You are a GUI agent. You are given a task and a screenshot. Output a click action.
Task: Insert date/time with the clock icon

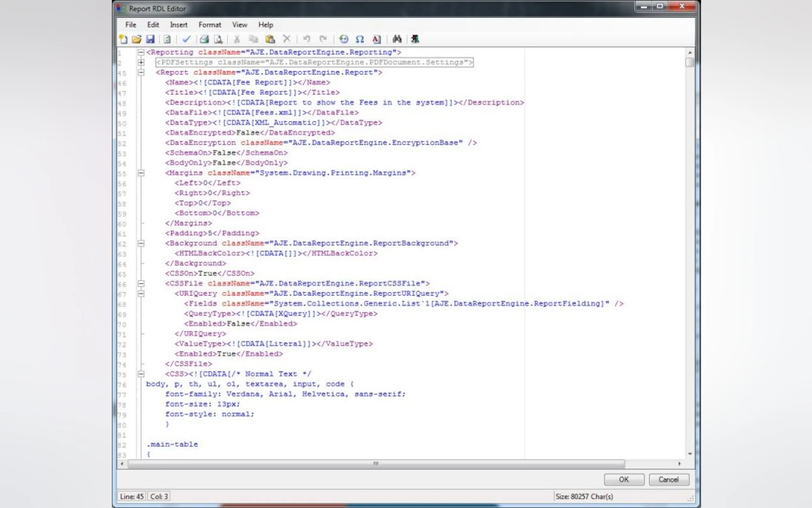pos(344,39)
